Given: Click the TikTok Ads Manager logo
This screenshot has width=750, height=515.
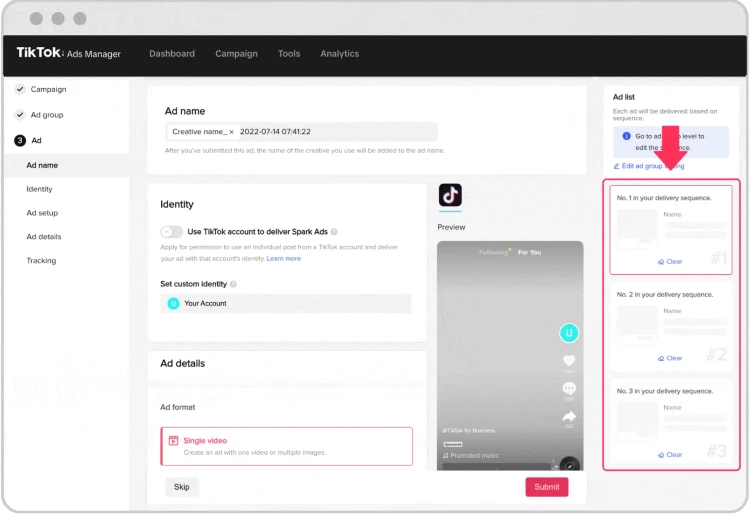Looking at the screenshot, I should (x=68, y=53).
